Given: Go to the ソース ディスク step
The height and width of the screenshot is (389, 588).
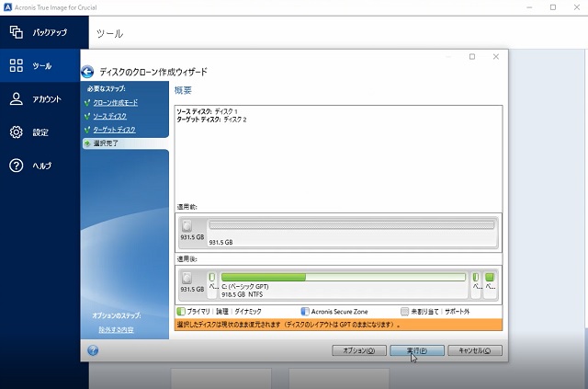Looking at the screenshot, I should click(110, 116).
